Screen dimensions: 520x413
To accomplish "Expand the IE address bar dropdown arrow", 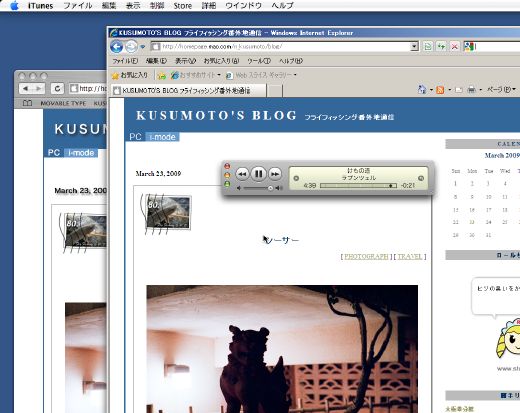I will coord(414,46).
